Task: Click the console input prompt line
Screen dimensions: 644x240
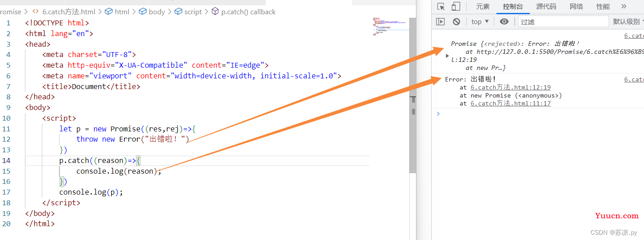Action: tap(537, 114)
